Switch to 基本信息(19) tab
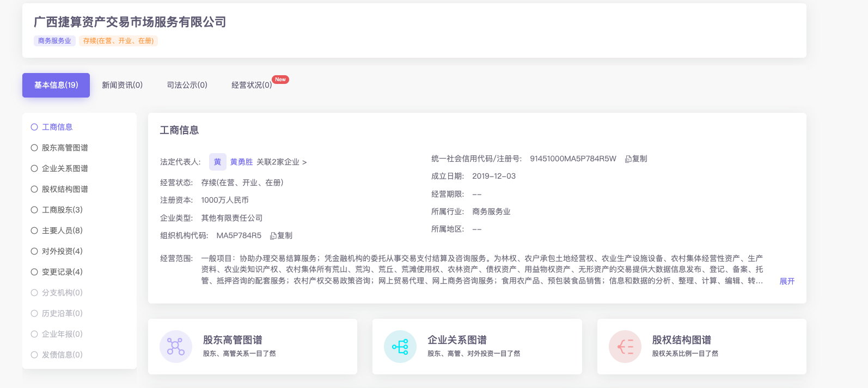This screenshot has width=868, height=388. click(x=56, y=85)
